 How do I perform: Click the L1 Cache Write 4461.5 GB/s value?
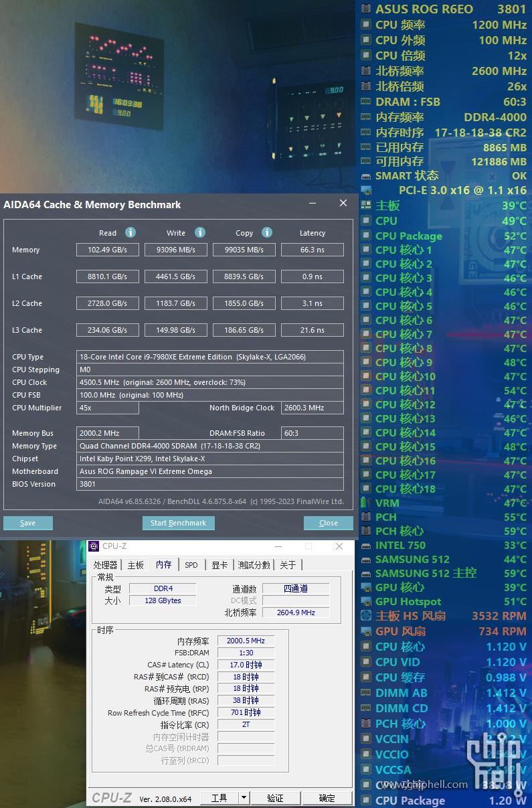tap(176, 276)
